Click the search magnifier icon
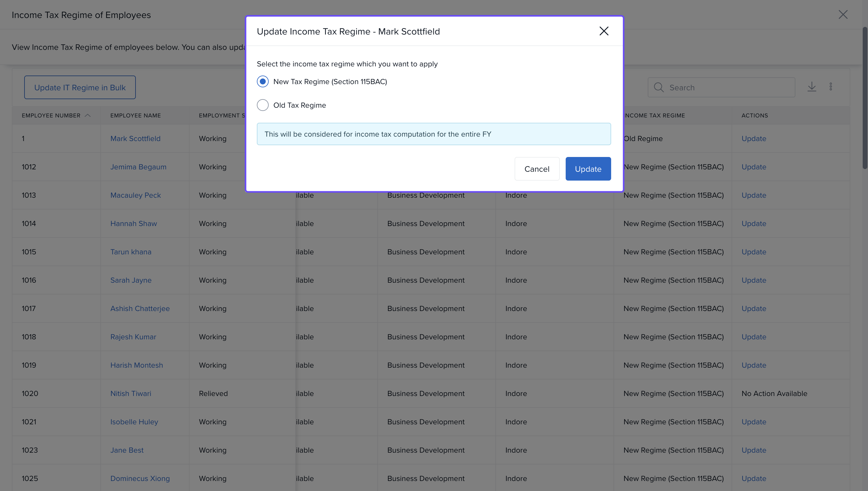Screen dimensions: 868x491 (x=658, y=87)
